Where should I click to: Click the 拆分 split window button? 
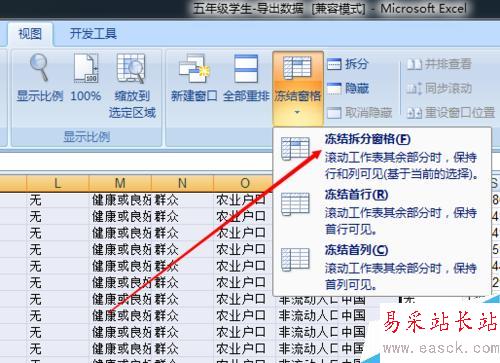click(x=348, y=64)
